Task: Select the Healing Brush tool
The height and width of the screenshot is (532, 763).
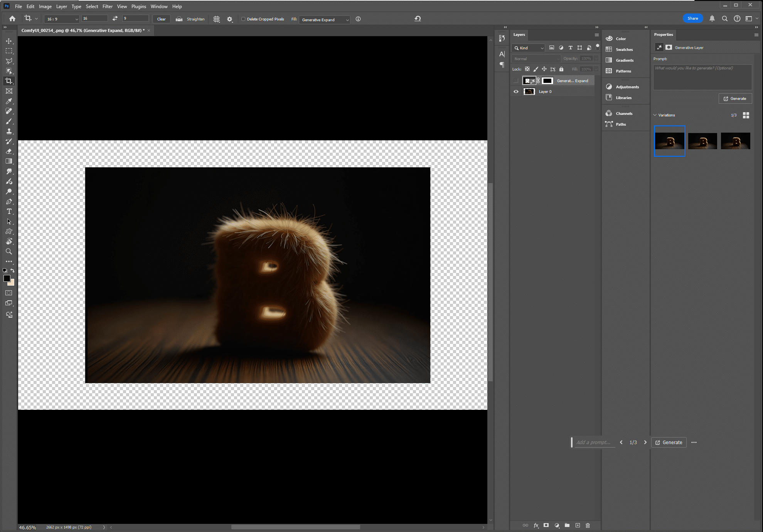Action: (x=8, y=111)
